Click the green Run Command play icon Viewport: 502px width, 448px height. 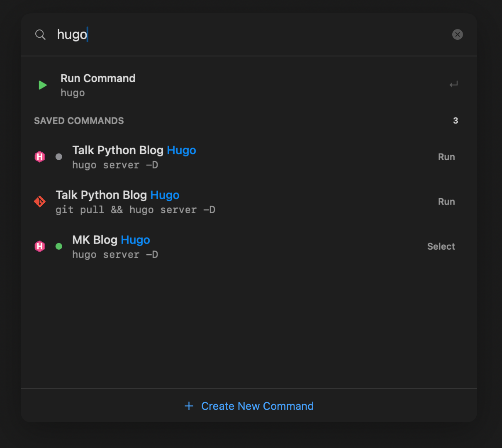tap(42, 85)
